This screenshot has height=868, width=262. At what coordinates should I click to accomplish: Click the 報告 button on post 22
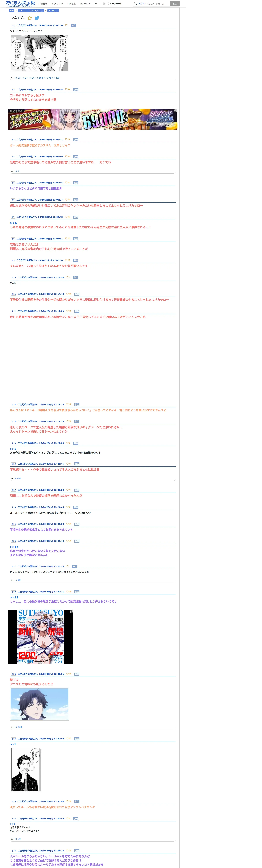point(77,592)
